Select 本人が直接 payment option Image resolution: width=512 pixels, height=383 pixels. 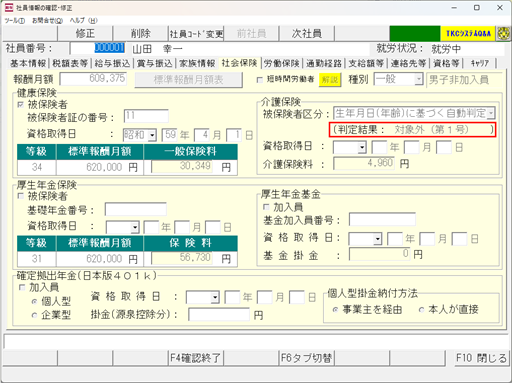pos(421,310)
